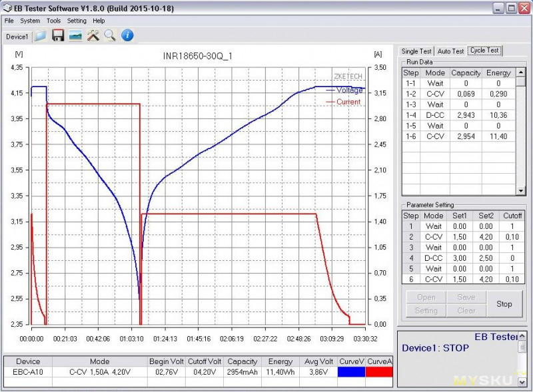Open the System menu
Screen dimensions: 533x392
[x=30, y=21]
